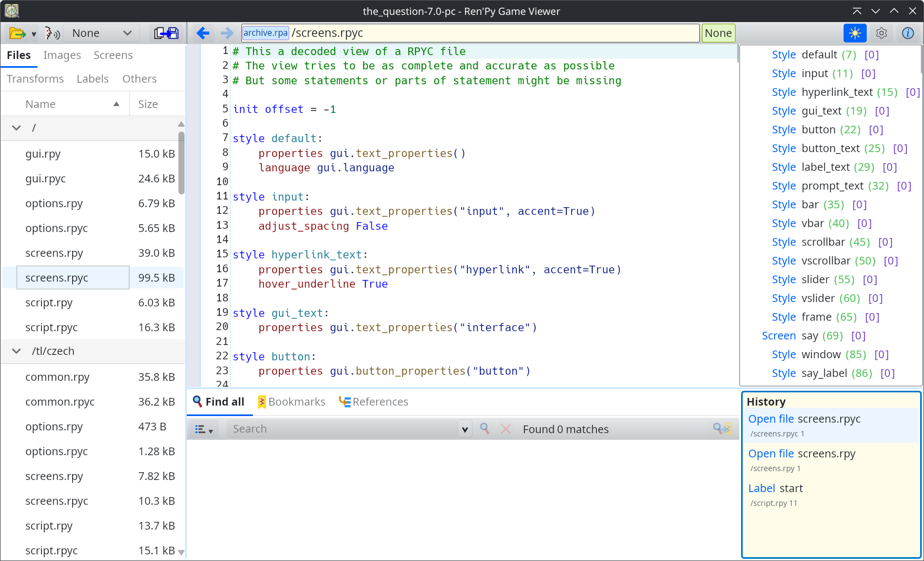Click the green None button beside path
The image size is (924, 561).
click(718, 33)
